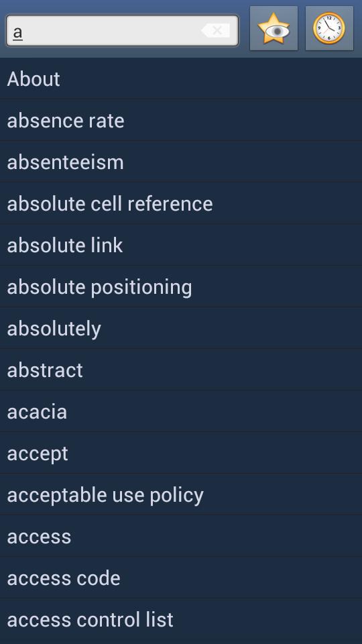The width and height of the screenshot is (362, 644).
Task: Open the 'acacia' entry
Action: pos(181,411)
